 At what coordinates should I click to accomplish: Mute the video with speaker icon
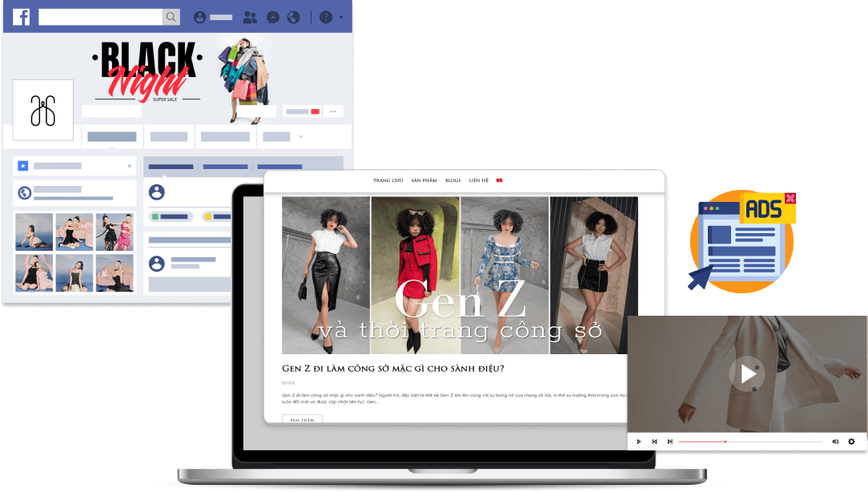(x=835, y=442)
